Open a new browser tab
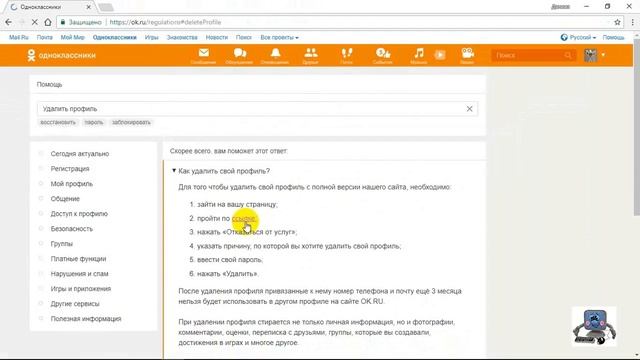 [x=105, y=7]
